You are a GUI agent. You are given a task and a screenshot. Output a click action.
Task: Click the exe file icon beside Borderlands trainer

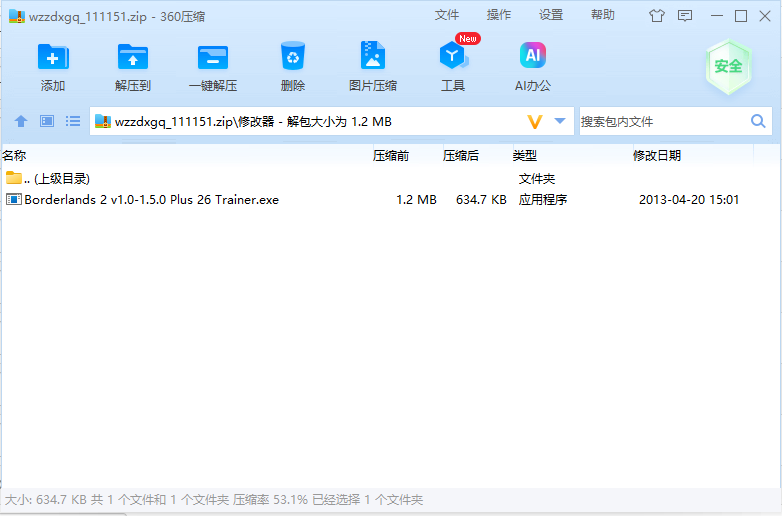(13, 199)
